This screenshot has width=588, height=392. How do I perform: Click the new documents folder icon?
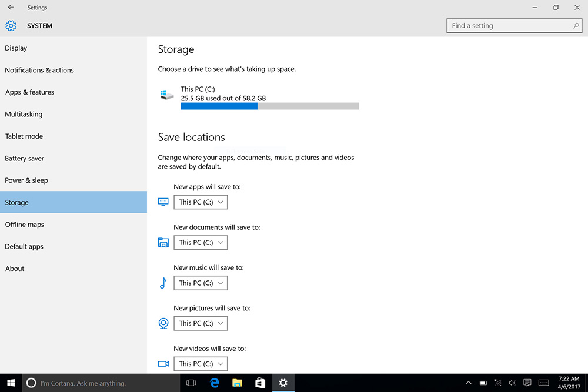pos(163,243)
